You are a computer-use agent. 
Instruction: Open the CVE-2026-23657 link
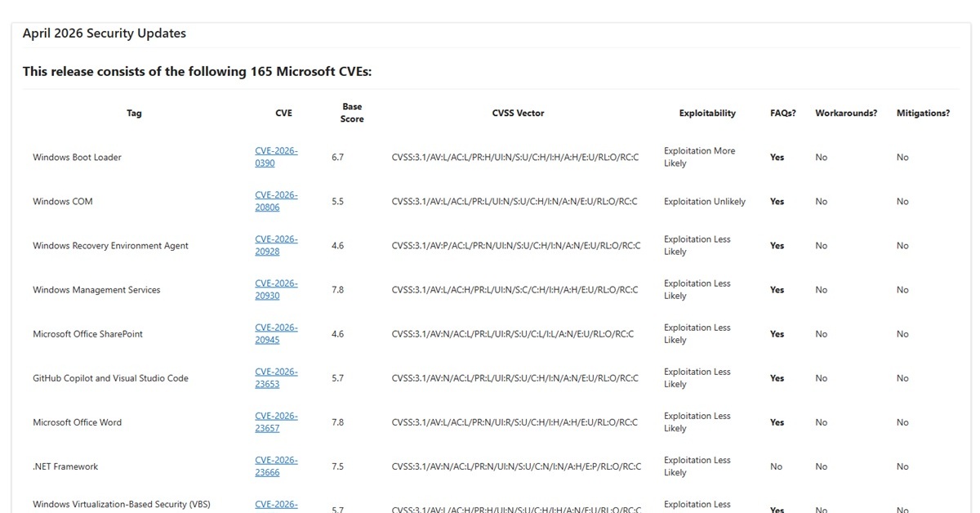[275, 422]
